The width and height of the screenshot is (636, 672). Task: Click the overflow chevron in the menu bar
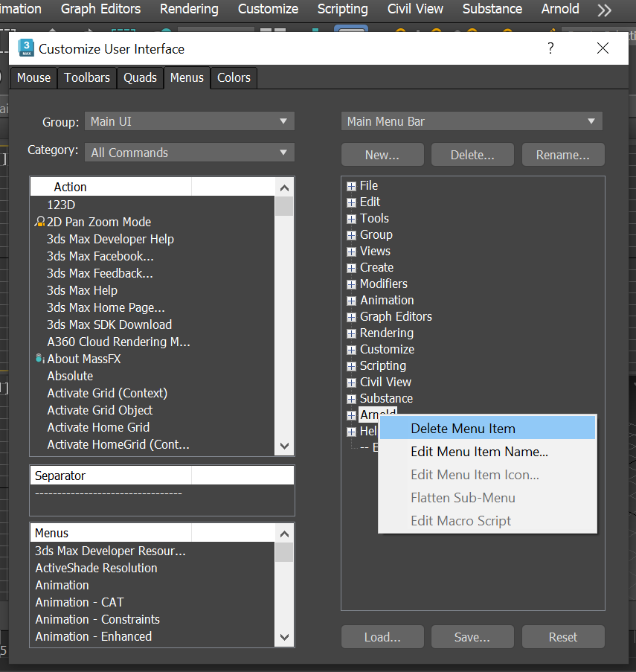click(604, 10)
